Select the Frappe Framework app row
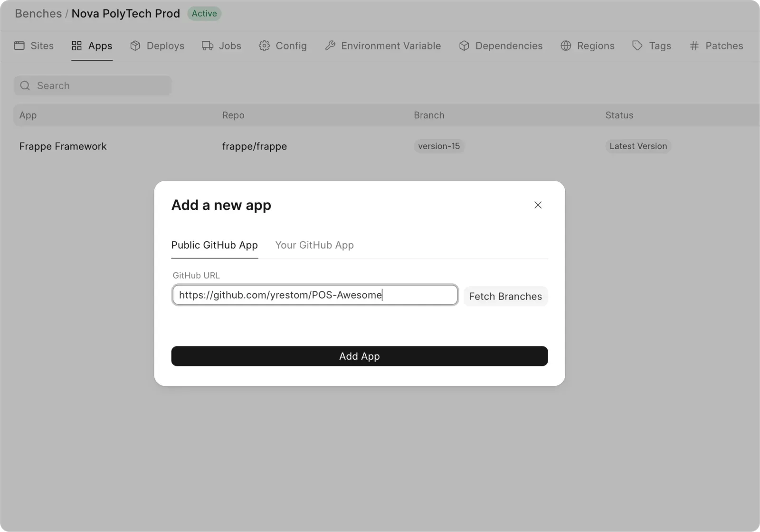Screen dimensions: 760x532 click(63, 146)
